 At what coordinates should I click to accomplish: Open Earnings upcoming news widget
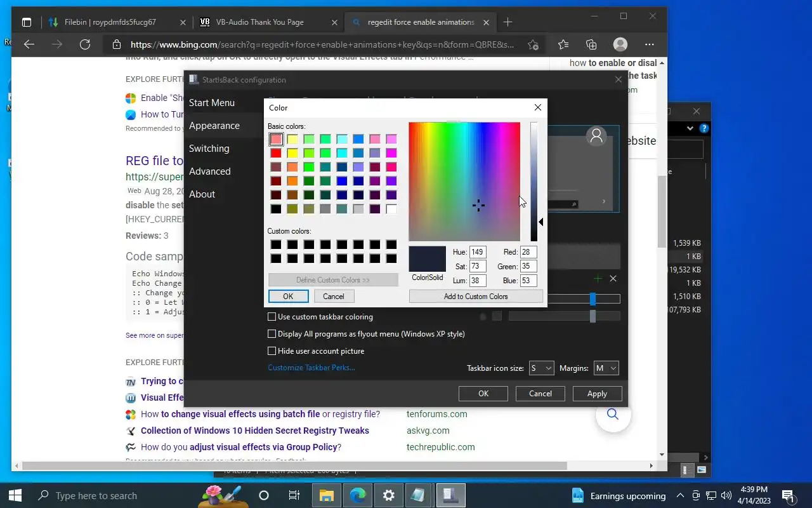pyautogui.click(x=619, y=495)
